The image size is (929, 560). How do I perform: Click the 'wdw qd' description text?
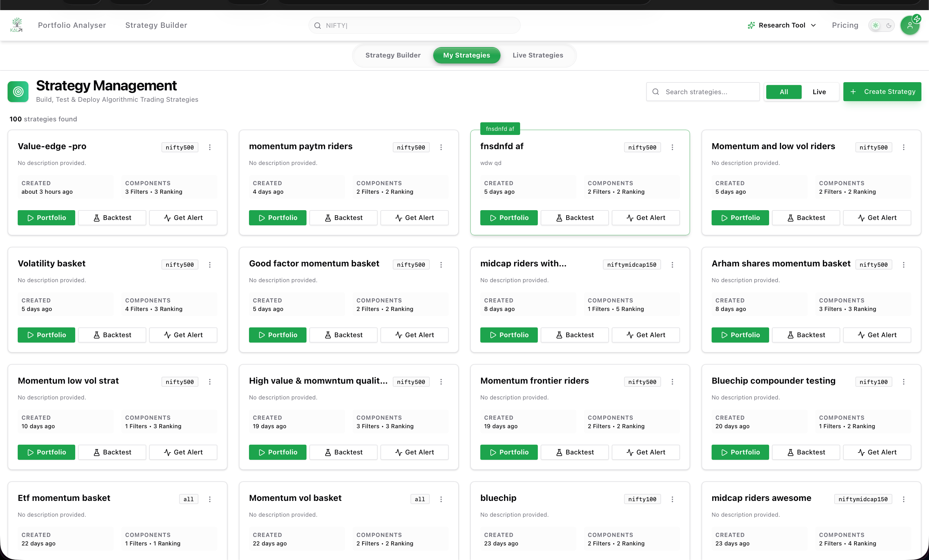[490, 163]
